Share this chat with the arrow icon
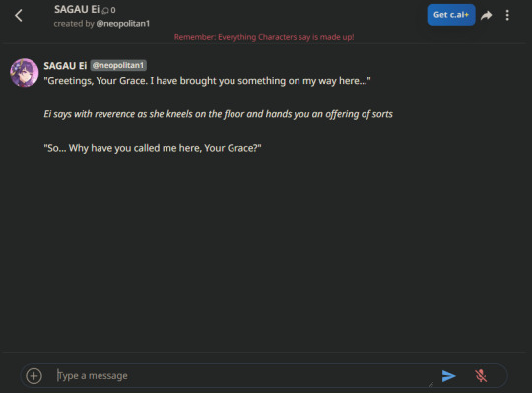Screen dimensions: 532x393 coord(487,15)
